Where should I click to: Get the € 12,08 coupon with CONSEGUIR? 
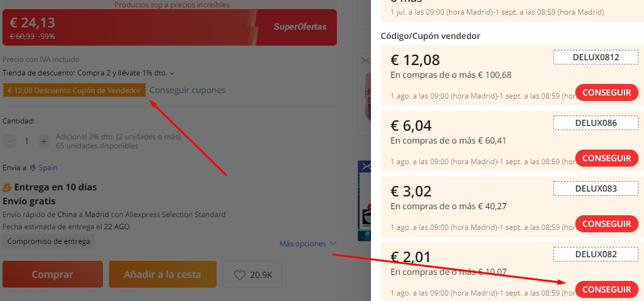[x=607, y=92]
